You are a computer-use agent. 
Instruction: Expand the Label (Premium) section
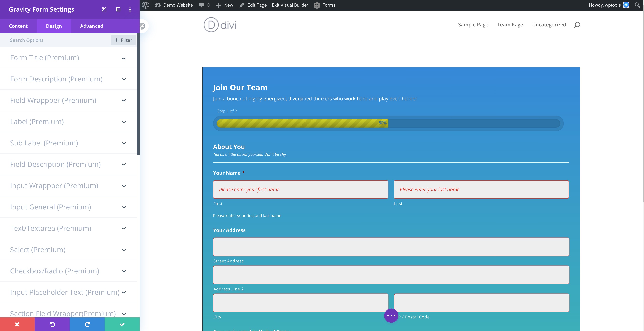pos(68,122)
